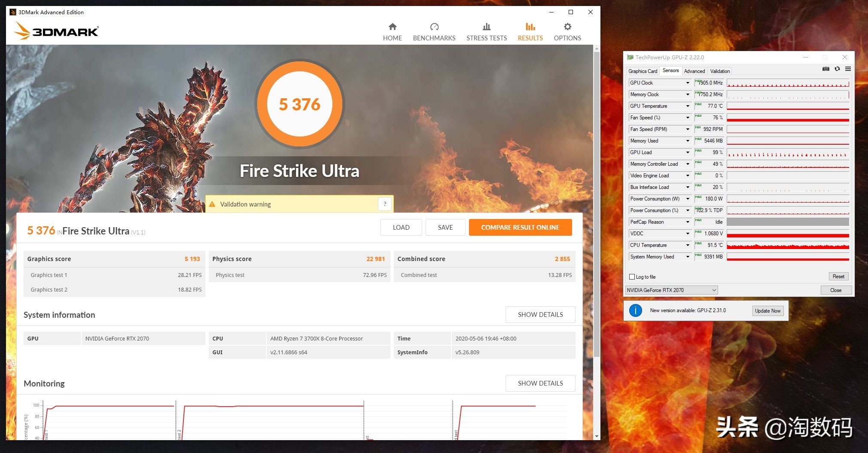Open 3DMark Options settings
Image resolution: width=868 pixels, height=453 pixels.
pos(566,31)
